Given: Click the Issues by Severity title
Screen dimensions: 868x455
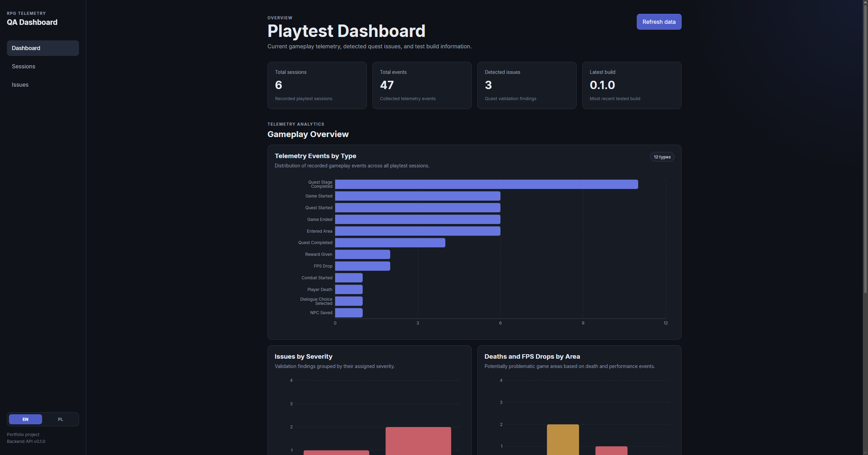Looking at the screenshot, I should click(303, 357).
